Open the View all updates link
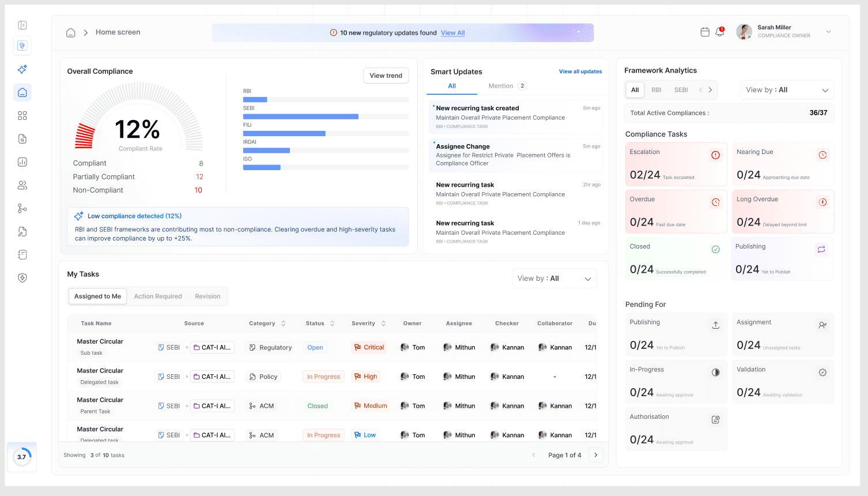The height and width of the screenshot is (496, 868). click(x=580, y=72)
